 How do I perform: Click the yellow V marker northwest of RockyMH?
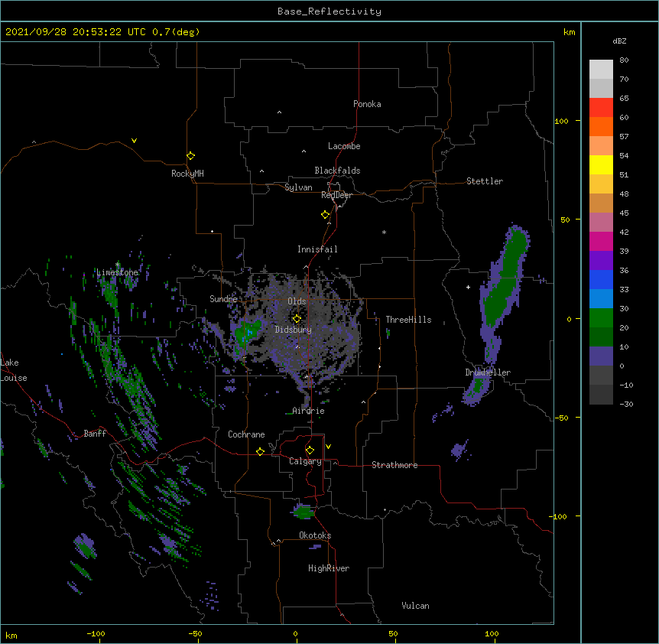[134, 141]
